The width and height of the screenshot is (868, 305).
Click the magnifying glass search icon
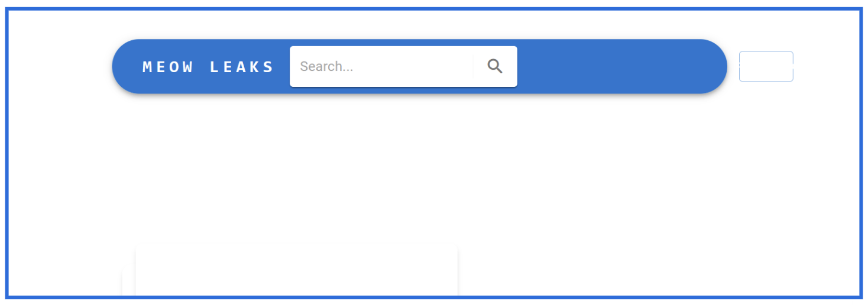click(495, 66)
